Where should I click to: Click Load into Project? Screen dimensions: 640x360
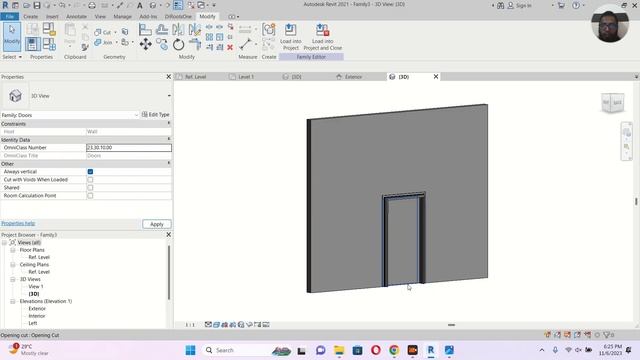[291, 37]
